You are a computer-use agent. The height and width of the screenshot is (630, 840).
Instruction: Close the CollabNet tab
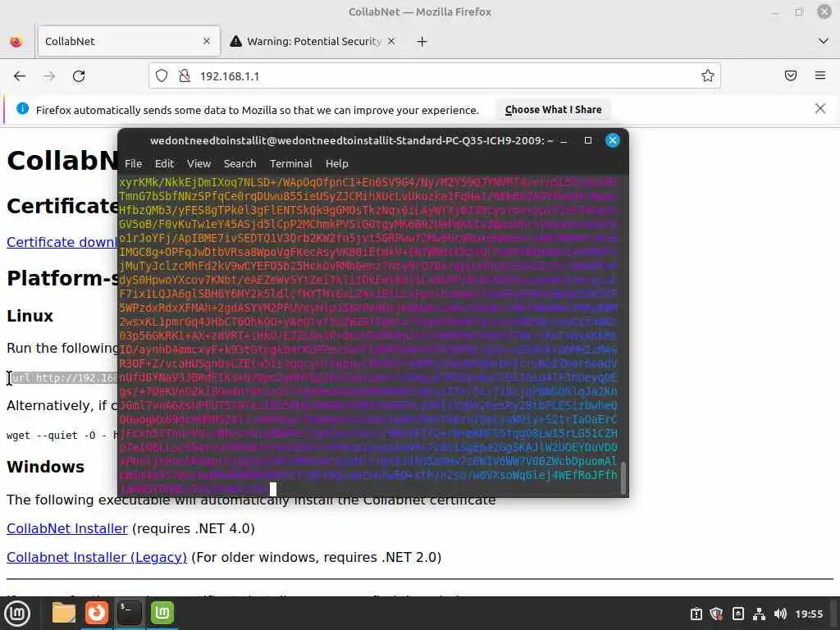(x=207, y=41)
